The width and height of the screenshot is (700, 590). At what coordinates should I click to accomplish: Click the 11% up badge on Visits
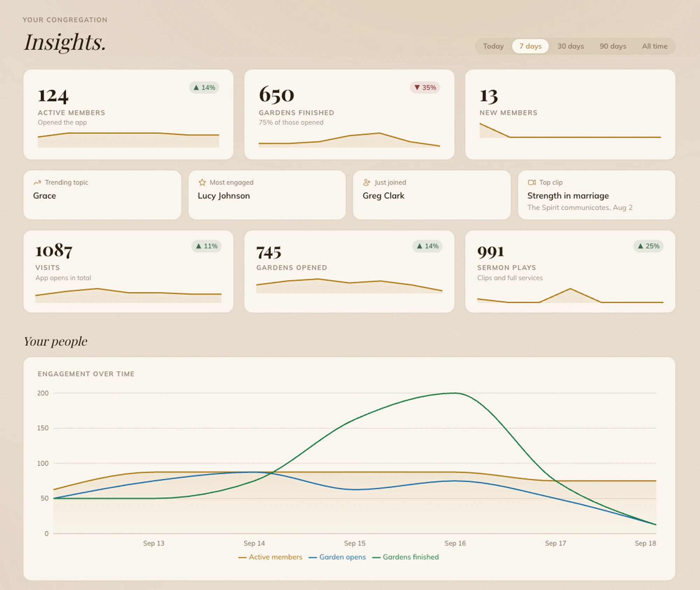click(206, 246)
